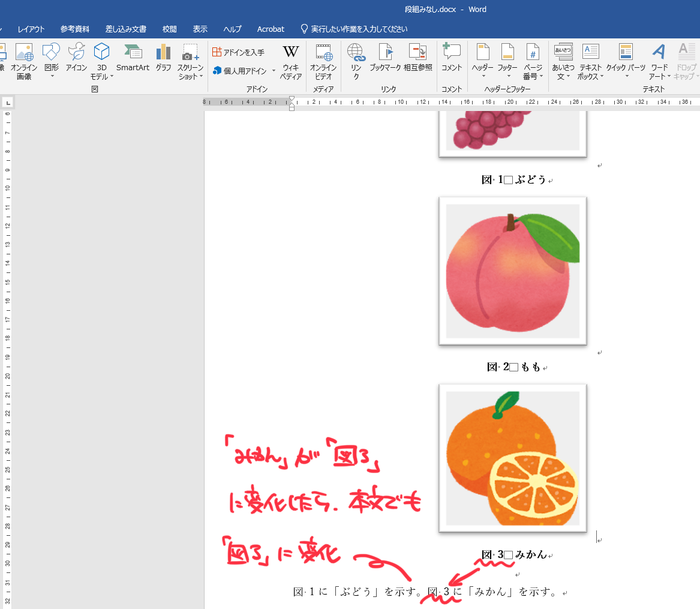The image size is (700, 609).
Task: Insert a 3D モデル
Action: pyautogui.click(x=101, y=62)
